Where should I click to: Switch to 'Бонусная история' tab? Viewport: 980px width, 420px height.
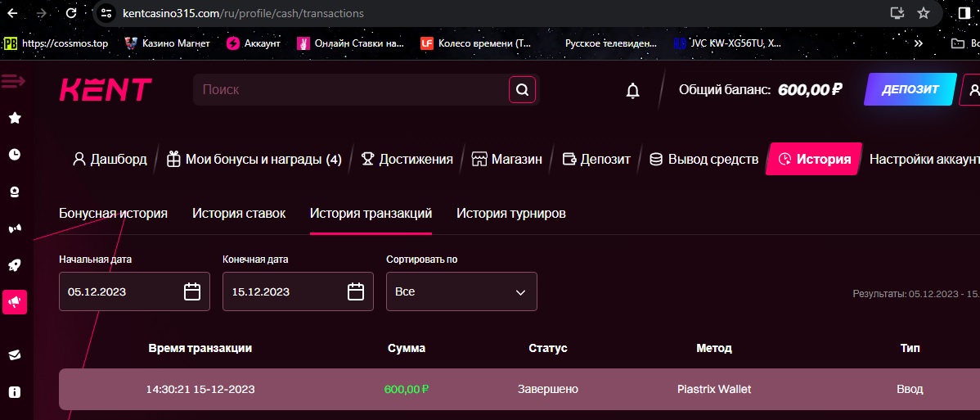point(113,214)
